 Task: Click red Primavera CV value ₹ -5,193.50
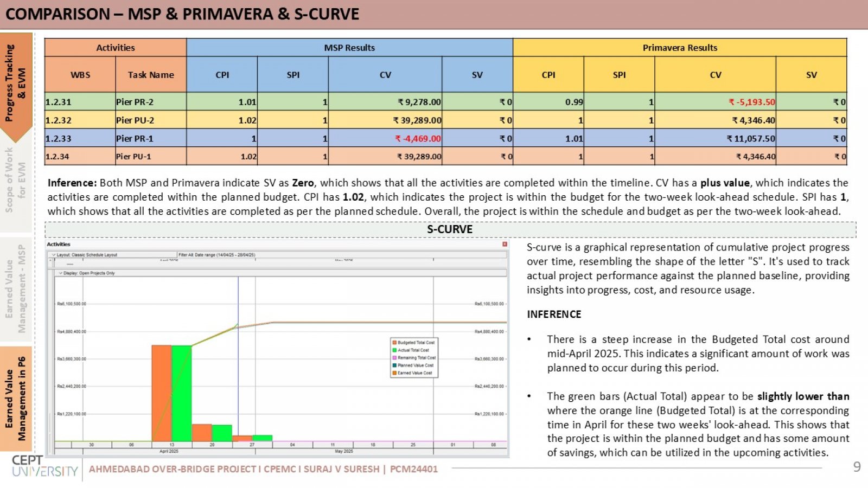(x=752, y=102)
